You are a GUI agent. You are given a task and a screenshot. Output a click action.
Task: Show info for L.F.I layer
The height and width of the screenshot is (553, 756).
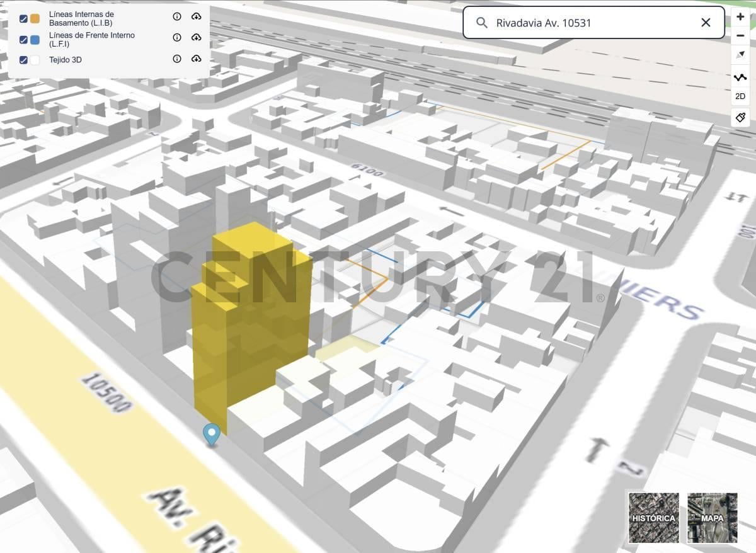[177, 38]
